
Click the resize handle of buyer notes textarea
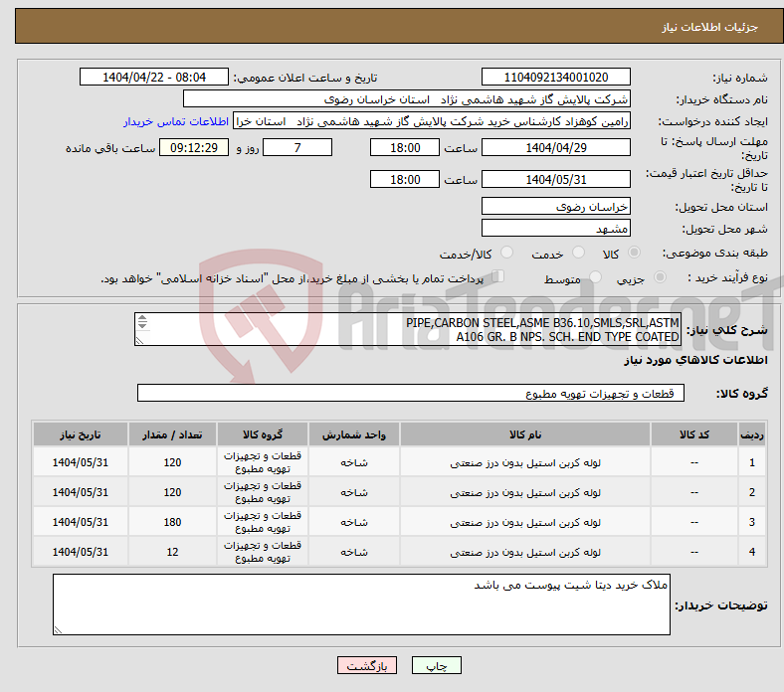coord(58,630)
